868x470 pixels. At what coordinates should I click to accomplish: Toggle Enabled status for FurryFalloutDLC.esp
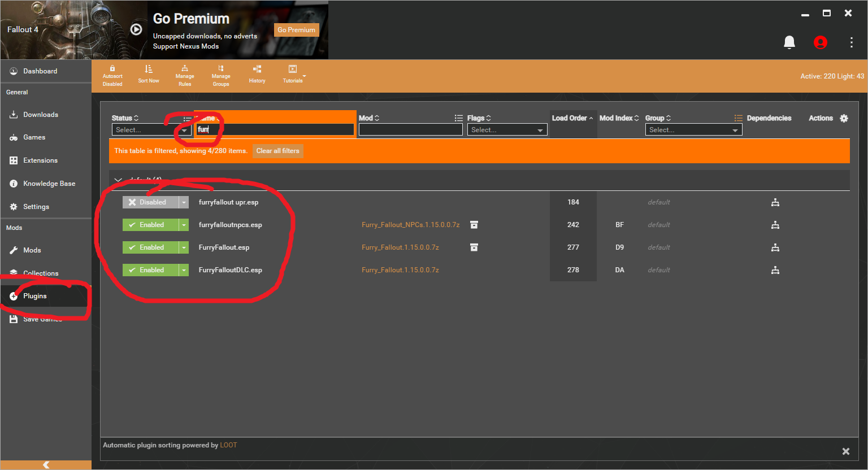coord(150,270)
